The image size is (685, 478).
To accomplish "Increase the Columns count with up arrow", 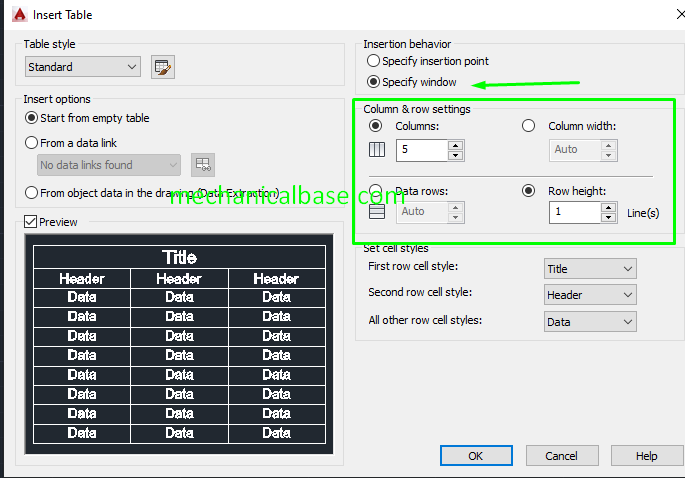I will 456,145.
